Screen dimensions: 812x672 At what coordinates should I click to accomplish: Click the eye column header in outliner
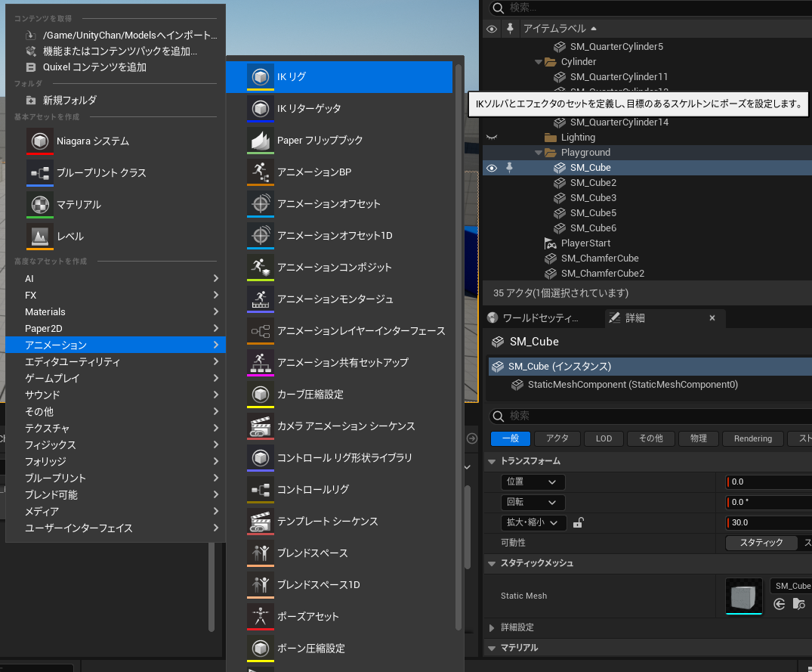pos(492,29)
